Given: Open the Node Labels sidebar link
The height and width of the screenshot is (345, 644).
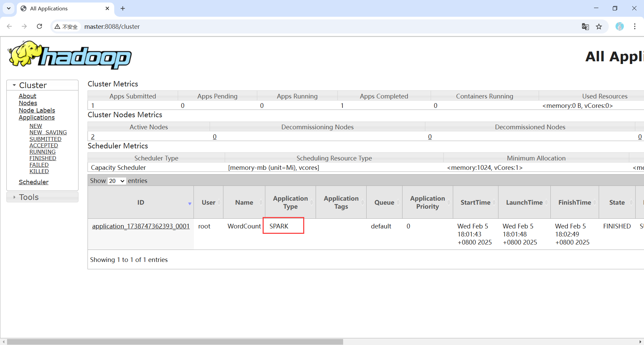Looking at the screenshot, I should tap(37, 111).
